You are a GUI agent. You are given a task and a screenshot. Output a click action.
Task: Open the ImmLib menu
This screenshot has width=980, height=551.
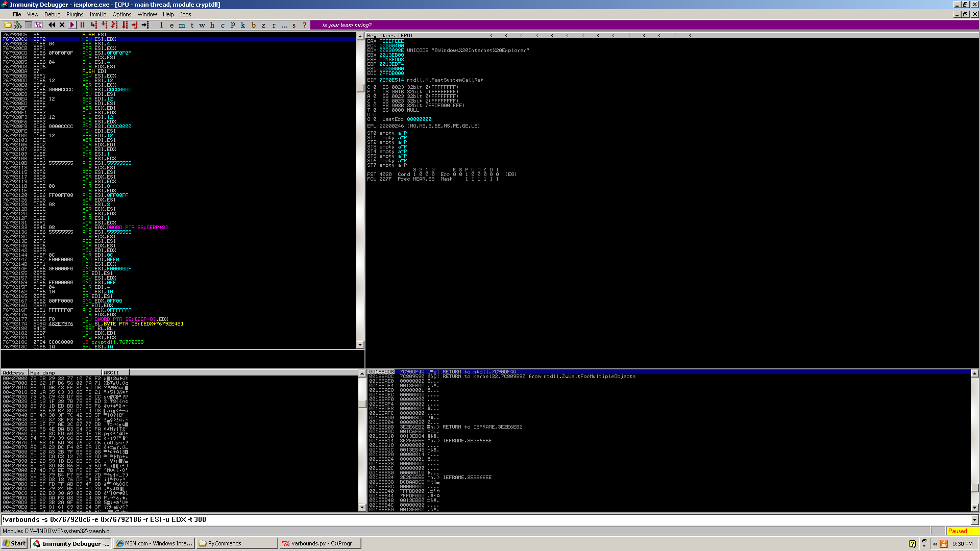tap(97, 14)
